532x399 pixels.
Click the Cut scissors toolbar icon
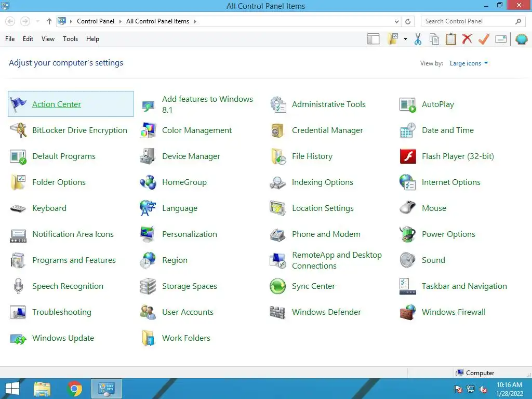click(418, 39)
